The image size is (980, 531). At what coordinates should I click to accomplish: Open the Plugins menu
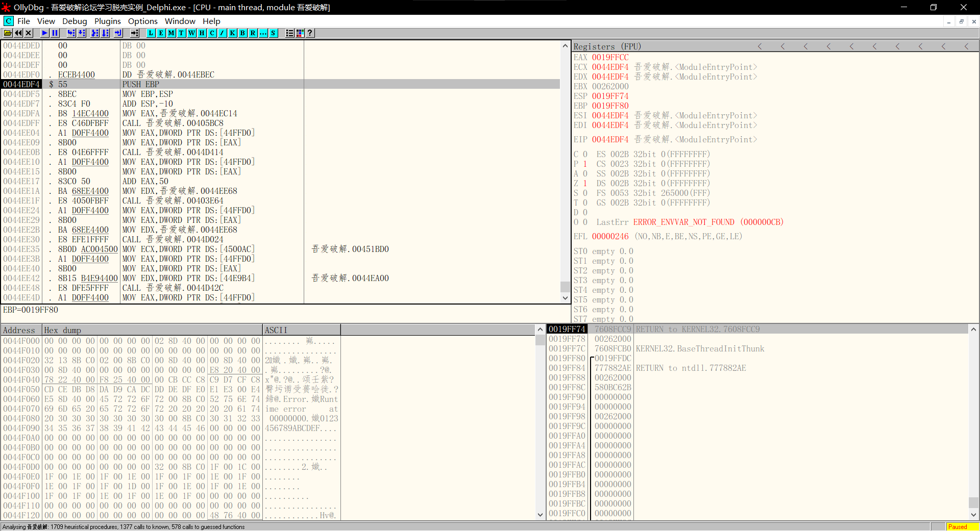pos(107,21)
